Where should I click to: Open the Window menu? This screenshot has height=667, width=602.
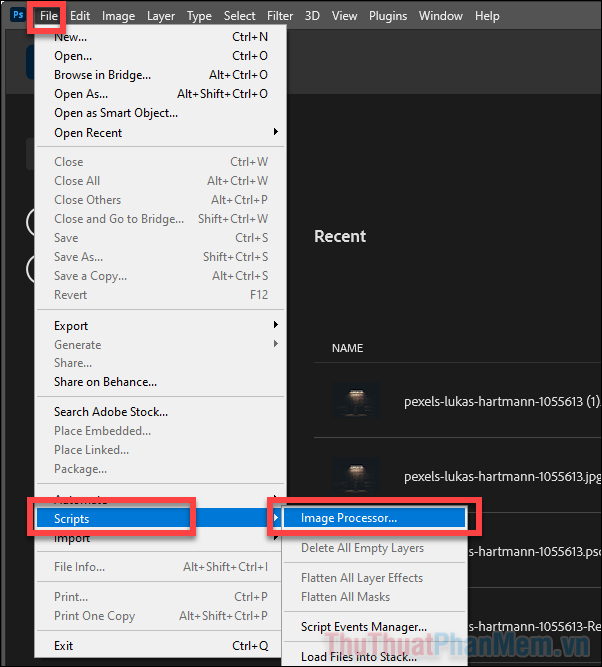tap(441, 16)
